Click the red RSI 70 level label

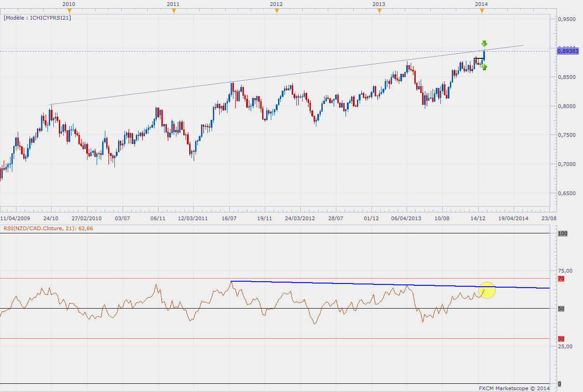pyautogui.click(x=561, y=279)
